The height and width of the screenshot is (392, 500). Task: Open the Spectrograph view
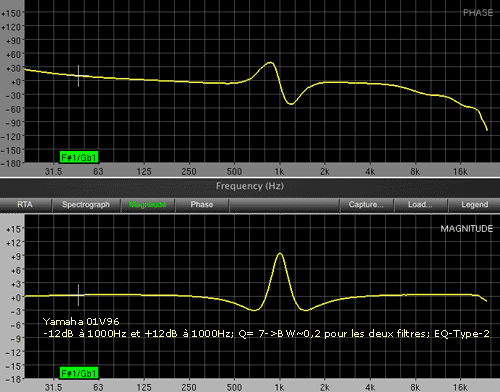(86, 205)
